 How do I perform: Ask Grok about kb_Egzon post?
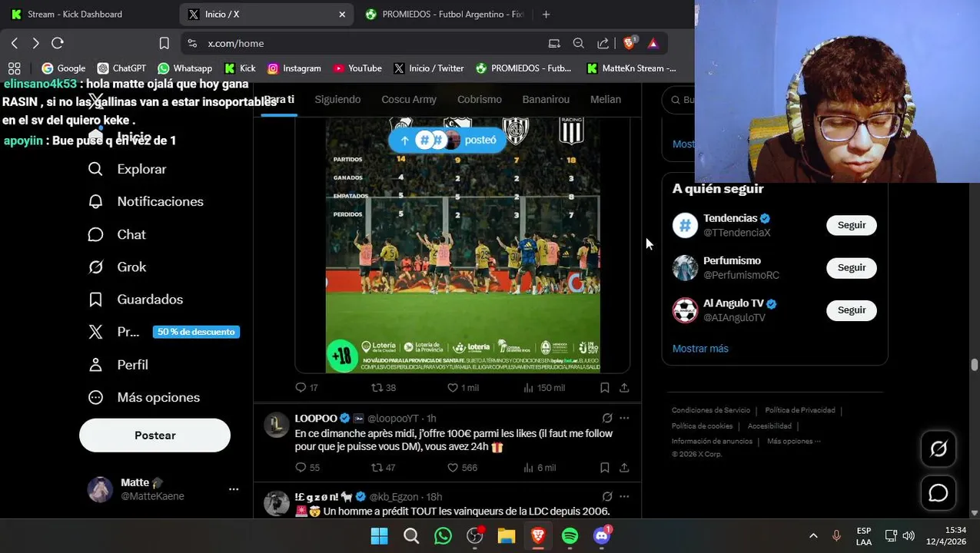[607, 497]
